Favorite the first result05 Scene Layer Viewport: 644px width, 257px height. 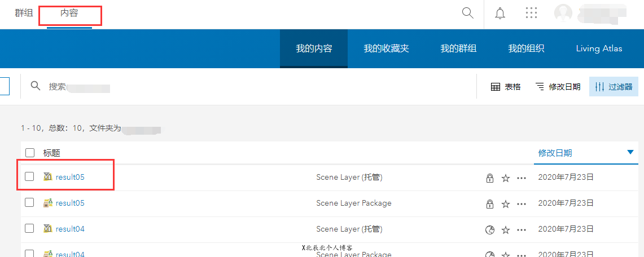(x=506, y=178)
